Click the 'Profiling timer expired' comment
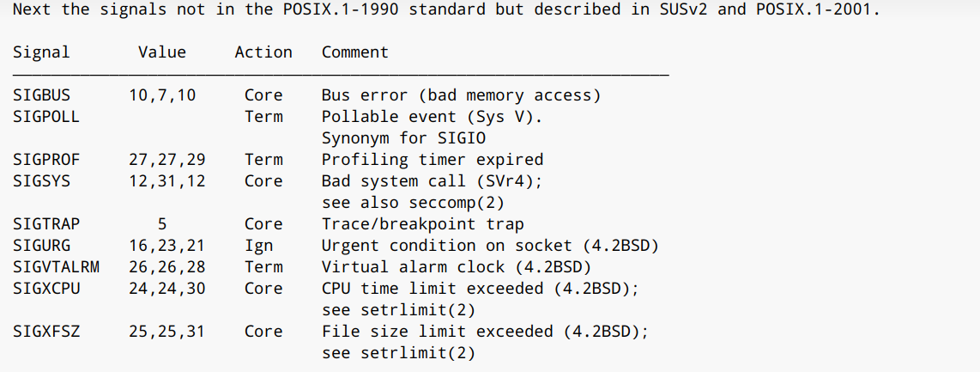Viewport: 980px width, 372px height. coord(432,160)
